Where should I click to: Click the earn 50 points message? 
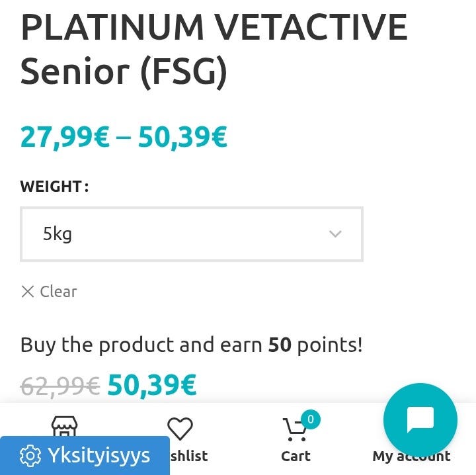tap(191, 345)
